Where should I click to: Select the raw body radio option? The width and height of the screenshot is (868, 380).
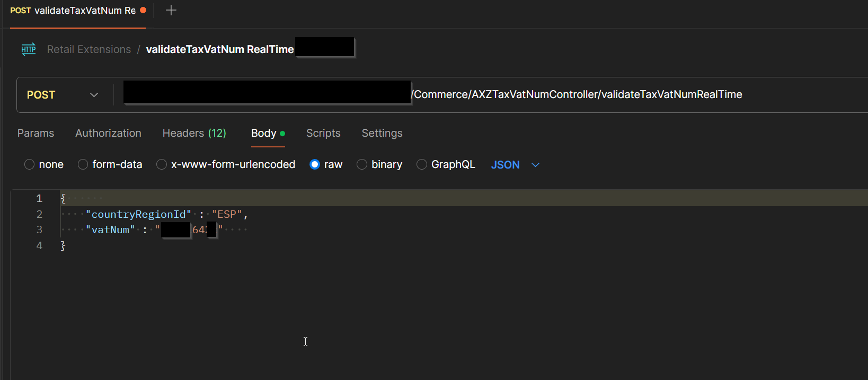pyautogui.click(x=315, y=164)
